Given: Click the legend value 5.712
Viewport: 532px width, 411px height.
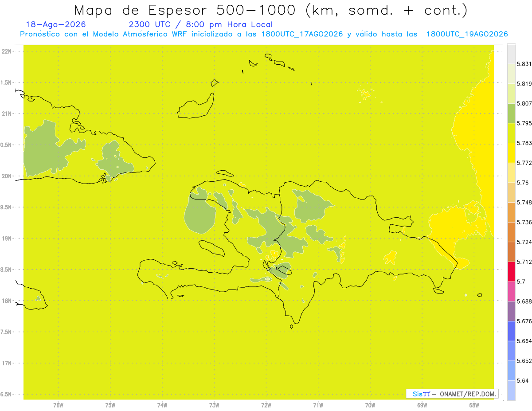Looking at the screenshot, I should [x=524, y=262].
